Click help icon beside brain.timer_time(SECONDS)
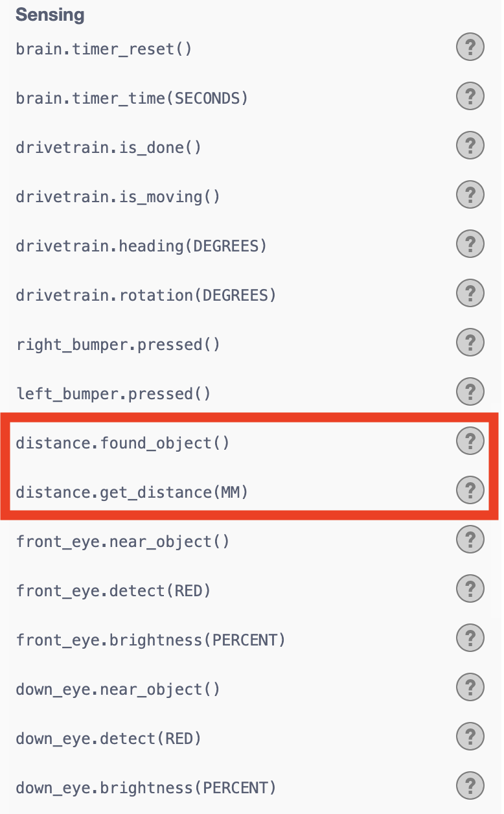This screenshot has height=814, width=504. (x=470, y=97)
